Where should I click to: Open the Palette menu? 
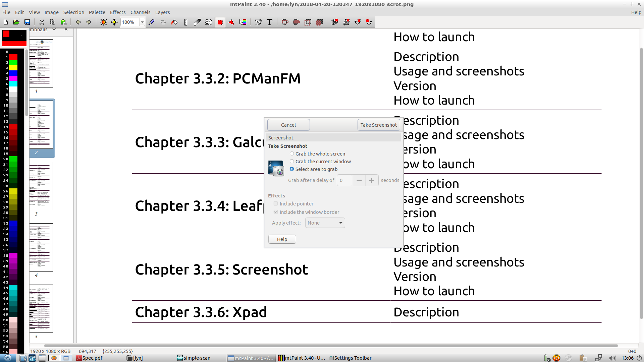(97, 12)
